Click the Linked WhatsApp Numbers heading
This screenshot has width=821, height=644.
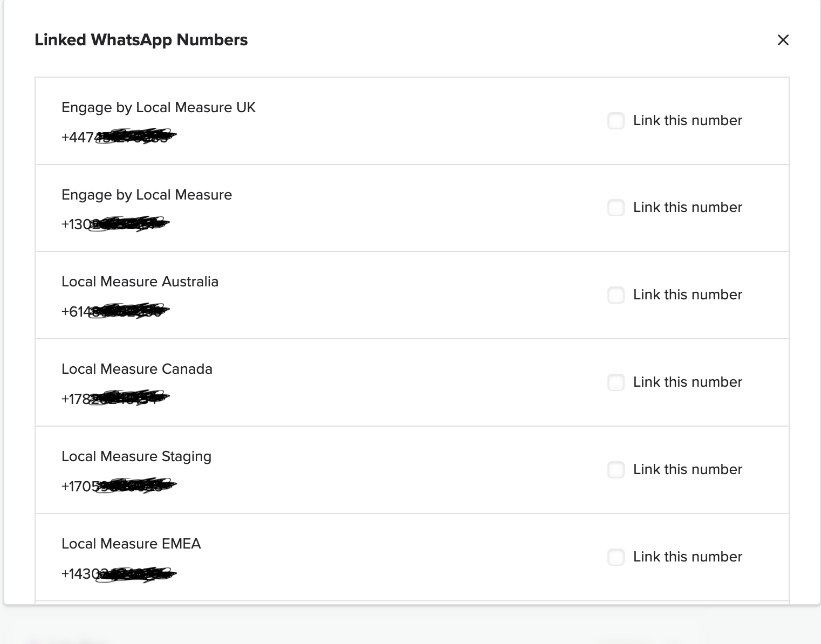(141, 40)
